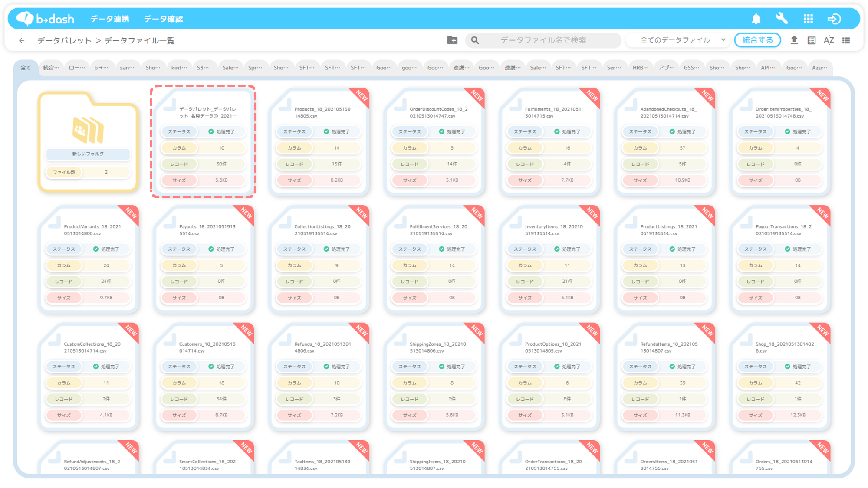Open Orders_18 csv file card
868x488 pixels.
point(780,458)
